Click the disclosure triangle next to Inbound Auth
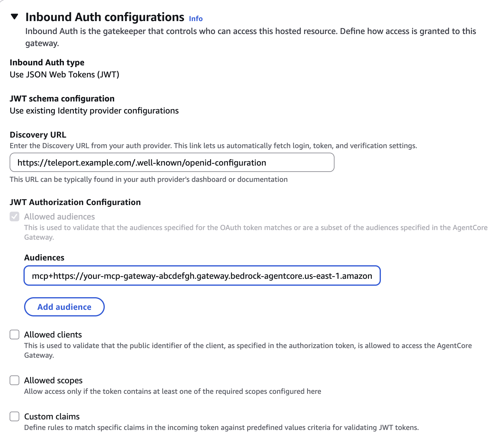 click(x=14, y=17)
